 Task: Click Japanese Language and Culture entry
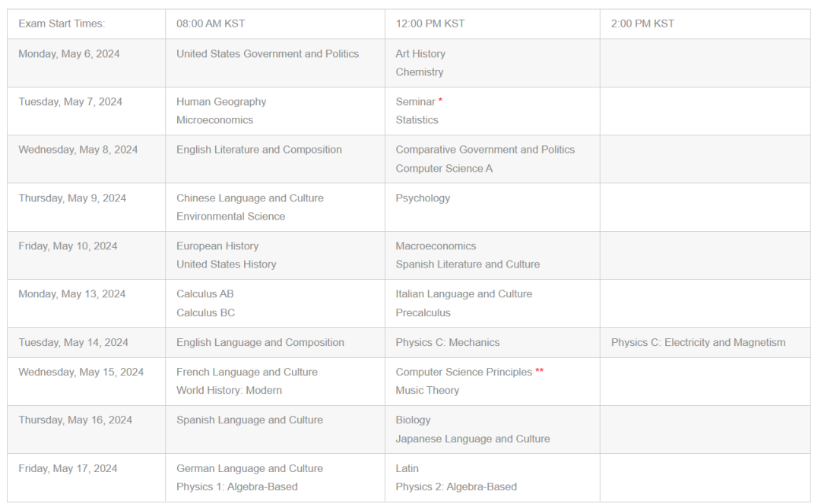pyautogui.click(x=473, y=439)
